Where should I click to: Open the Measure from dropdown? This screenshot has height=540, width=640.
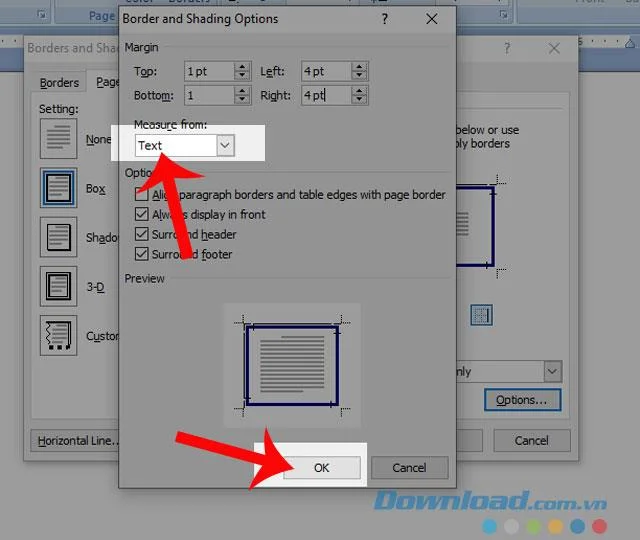225,145
